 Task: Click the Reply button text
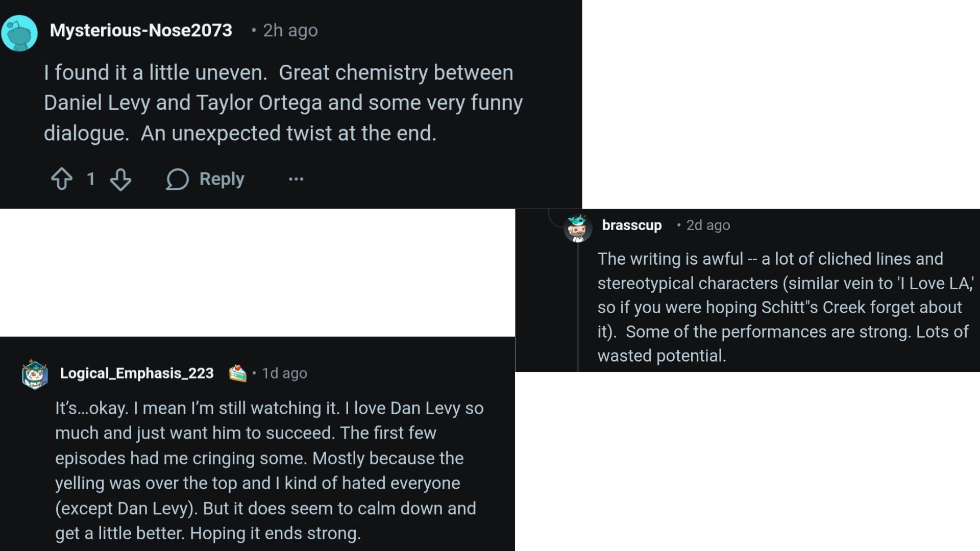click(222, 179)
